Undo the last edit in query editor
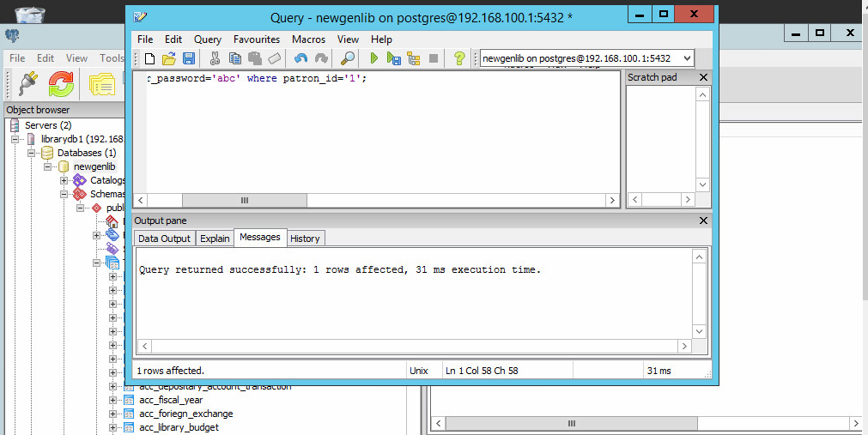The image size is (868, 435). coord(300,58)
